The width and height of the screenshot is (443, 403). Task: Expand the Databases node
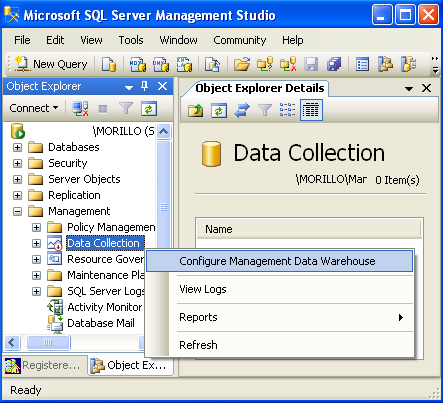coord(17,147)
